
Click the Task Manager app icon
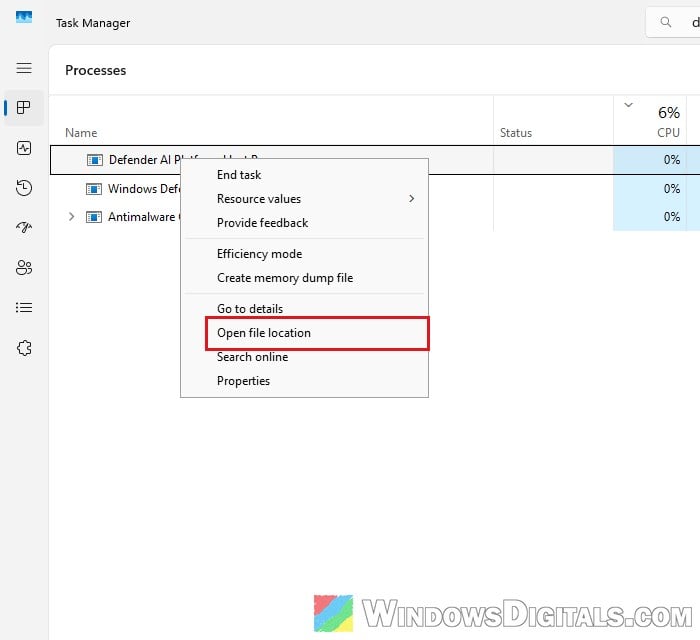[24, 17]
